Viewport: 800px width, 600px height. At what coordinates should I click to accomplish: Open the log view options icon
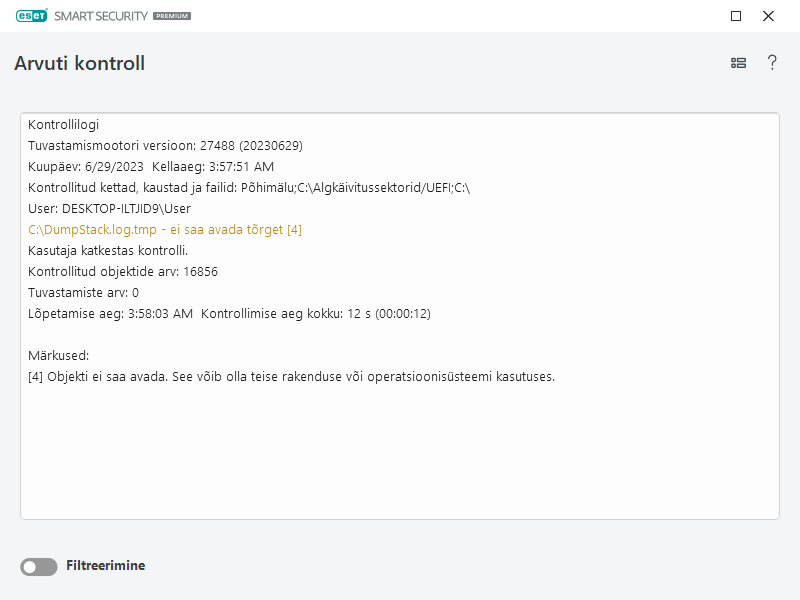click(x=738, y=63)
